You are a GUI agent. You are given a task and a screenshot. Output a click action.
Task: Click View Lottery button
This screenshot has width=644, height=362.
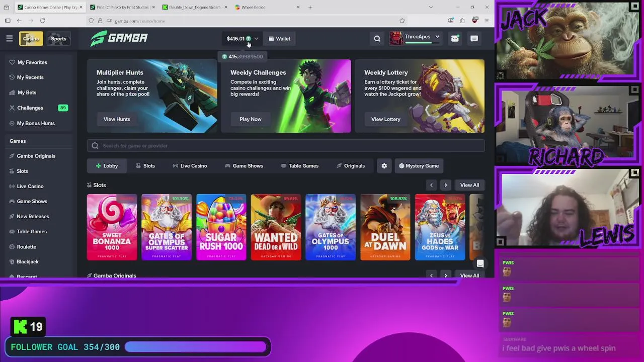[386, 119]
